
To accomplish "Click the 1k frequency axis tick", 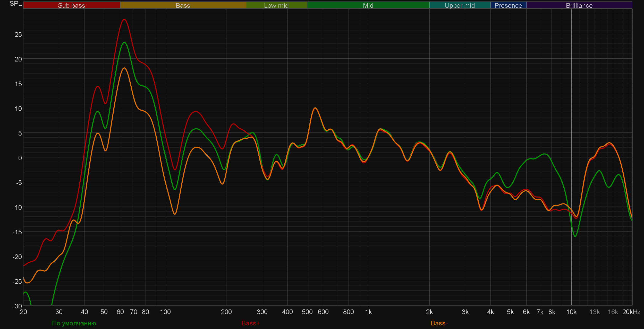I will [368, 312].
